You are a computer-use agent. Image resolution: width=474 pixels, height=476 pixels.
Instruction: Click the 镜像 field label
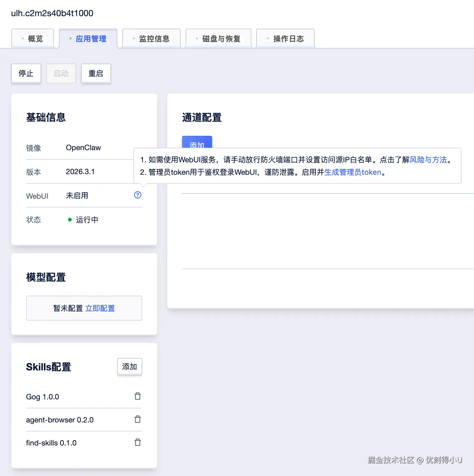point(34,148)
